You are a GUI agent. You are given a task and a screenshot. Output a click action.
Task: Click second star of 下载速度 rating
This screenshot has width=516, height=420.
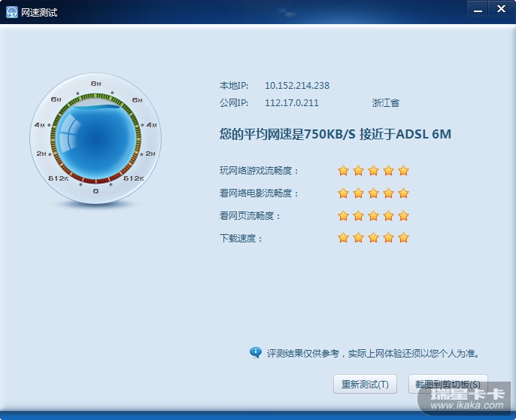(358, 237)
